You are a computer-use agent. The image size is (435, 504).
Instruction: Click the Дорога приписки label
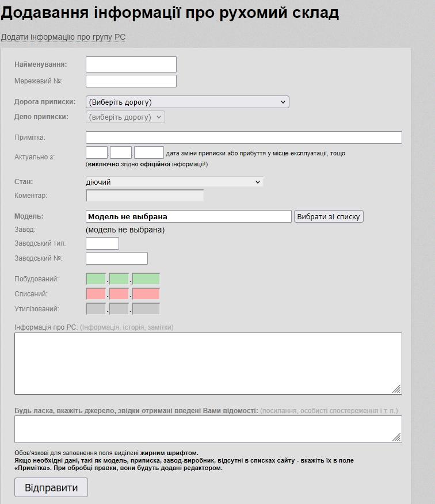[x=45, y=102]
